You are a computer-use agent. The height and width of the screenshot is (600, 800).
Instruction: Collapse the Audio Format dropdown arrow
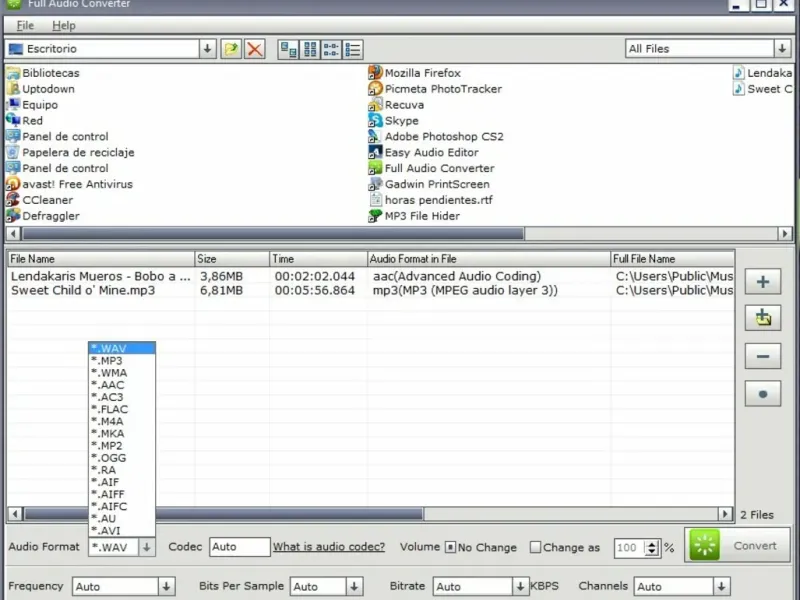point(146,547)
